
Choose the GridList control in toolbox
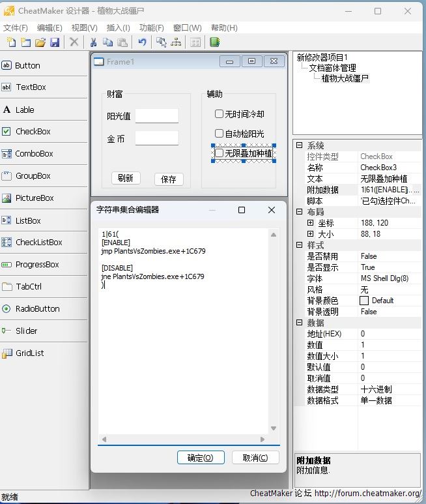tap(30, 353)
